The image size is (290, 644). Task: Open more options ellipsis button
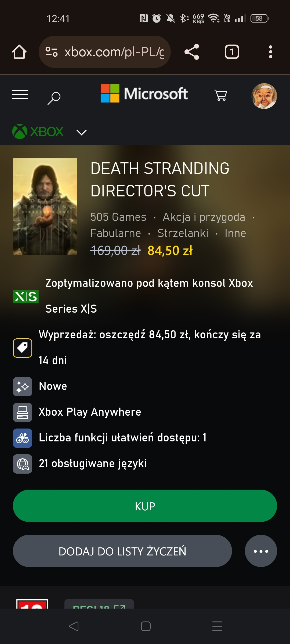[261, 551]
